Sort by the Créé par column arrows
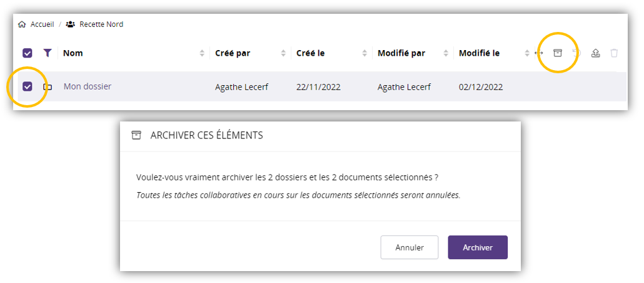Viewport: 644px width, 283px height. pyautogui.click(x=283, y=53)
